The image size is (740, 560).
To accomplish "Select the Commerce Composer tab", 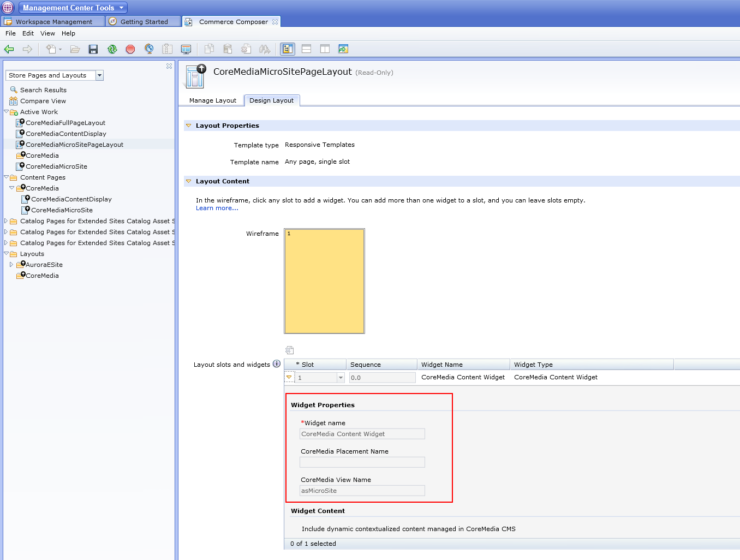I will (x=233, y=22).
